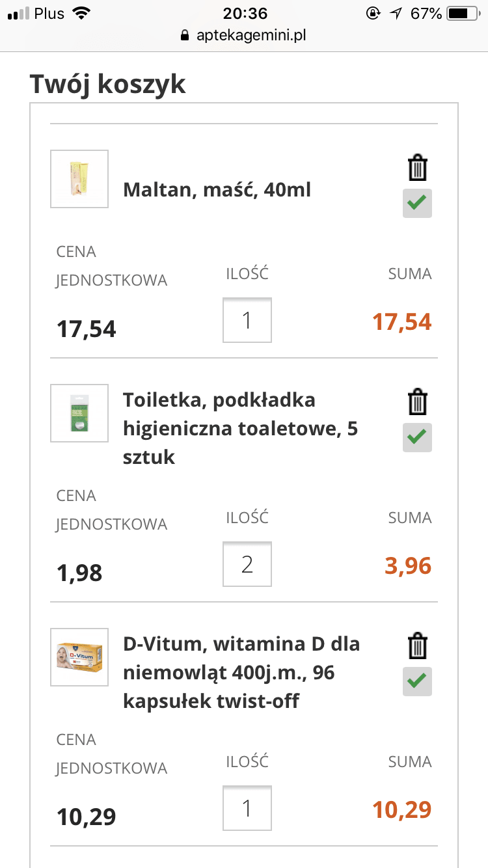Image resolution: width=488 pixels, height=868 pixels.
Task: View the Maltan product thumbnail
Action: pos(79,179)
